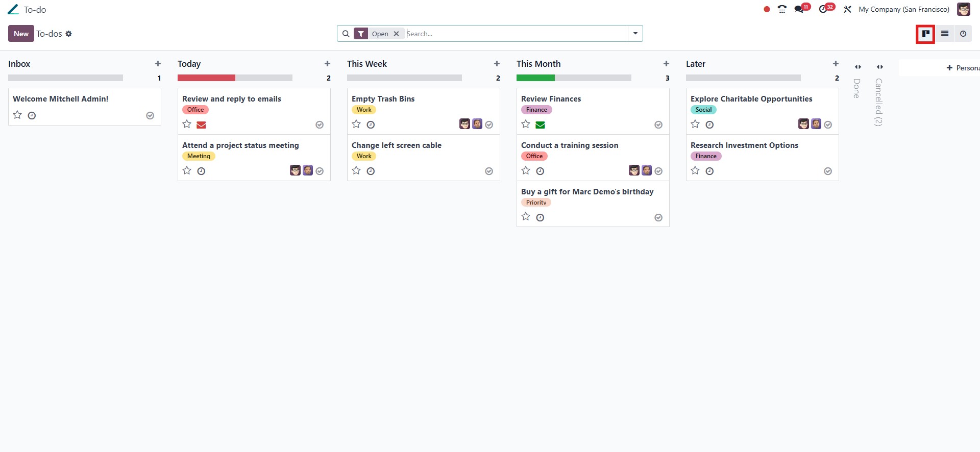
Task: Star the Welcome Mitchell Admin task
Action: coord(17,115)
